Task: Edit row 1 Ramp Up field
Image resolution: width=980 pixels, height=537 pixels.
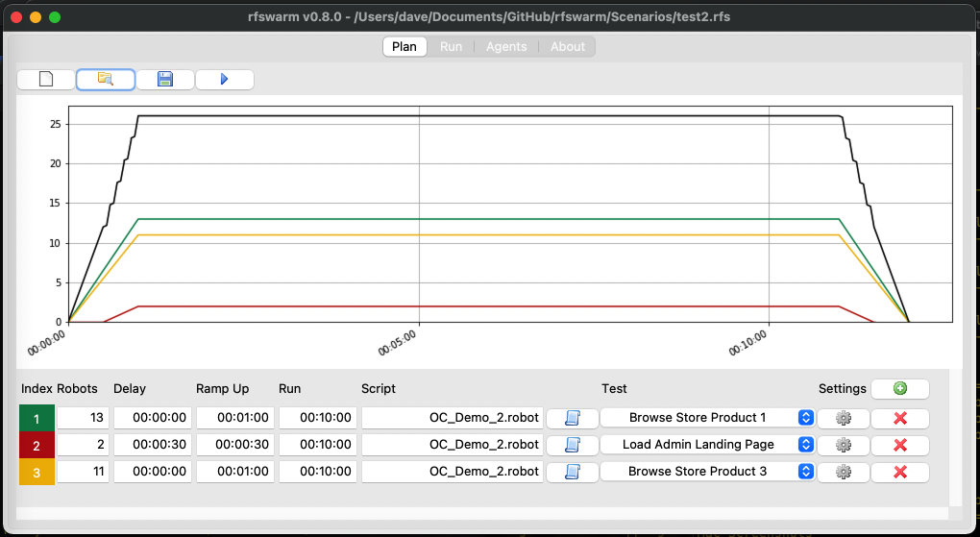Action: tap(235, 418)
